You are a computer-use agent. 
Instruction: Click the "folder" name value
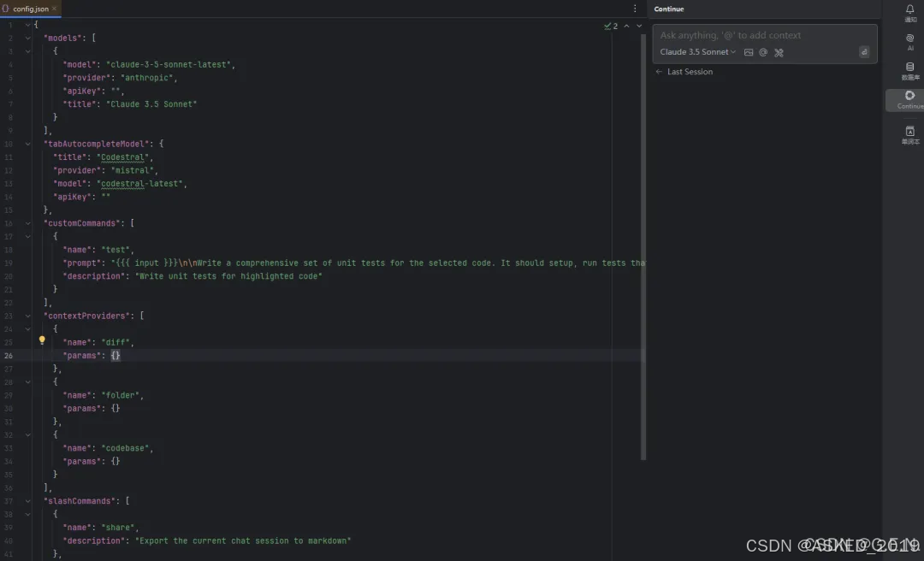[121, 395]
